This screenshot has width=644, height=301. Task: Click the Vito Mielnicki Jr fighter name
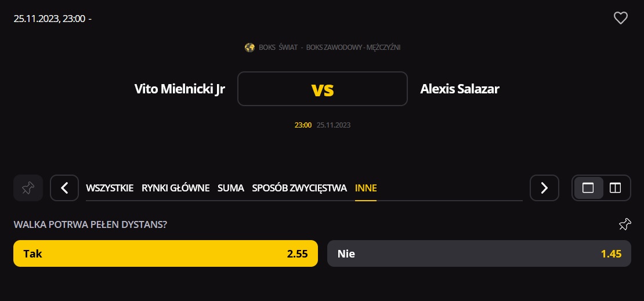point(180,89)
